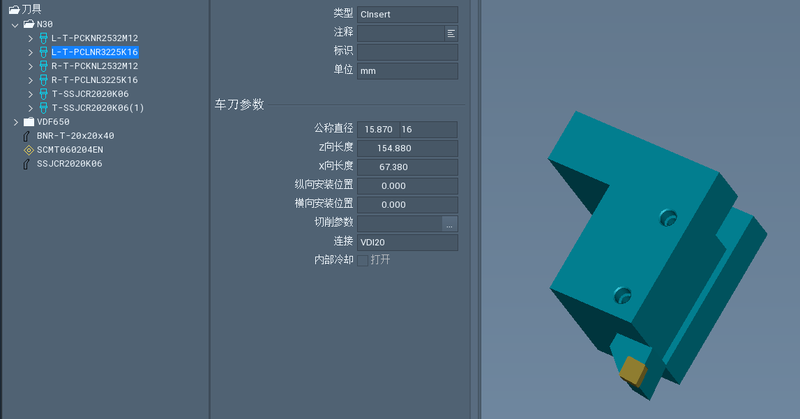Click the VDF650 folder icon
This screenshot has height=419, width=800.
[x=29, y=122]
